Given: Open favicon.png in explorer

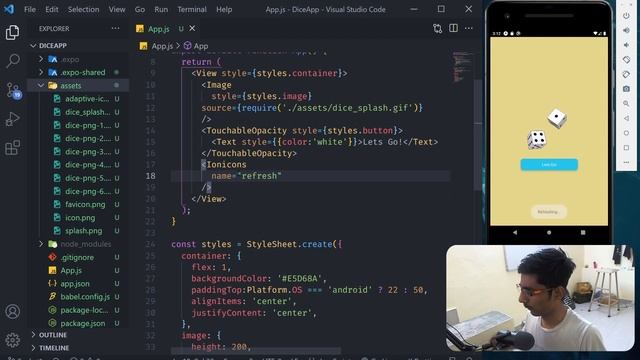Looking at the screenshot, I should coord(85,204).
